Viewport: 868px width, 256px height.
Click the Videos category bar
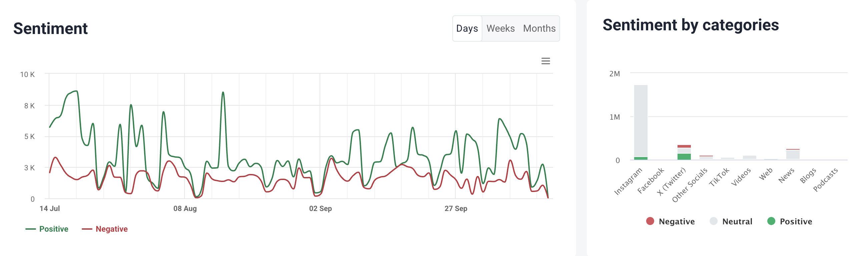(x=749, y=157)
